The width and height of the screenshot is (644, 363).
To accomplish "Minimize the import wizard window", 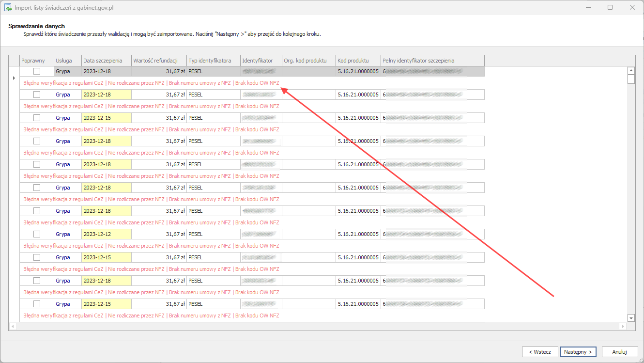I will (x=588, y=8).
